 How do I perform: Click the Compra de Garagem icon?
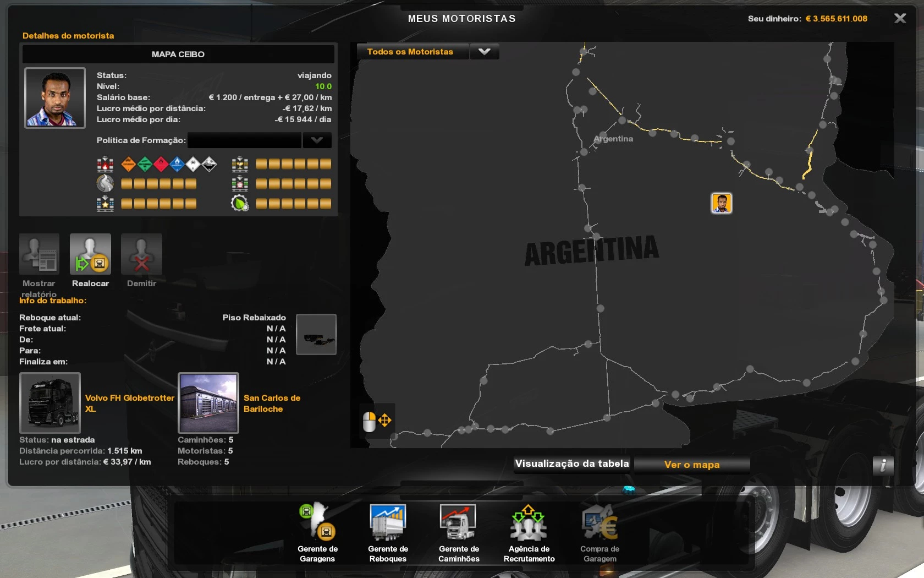point(599,522)
